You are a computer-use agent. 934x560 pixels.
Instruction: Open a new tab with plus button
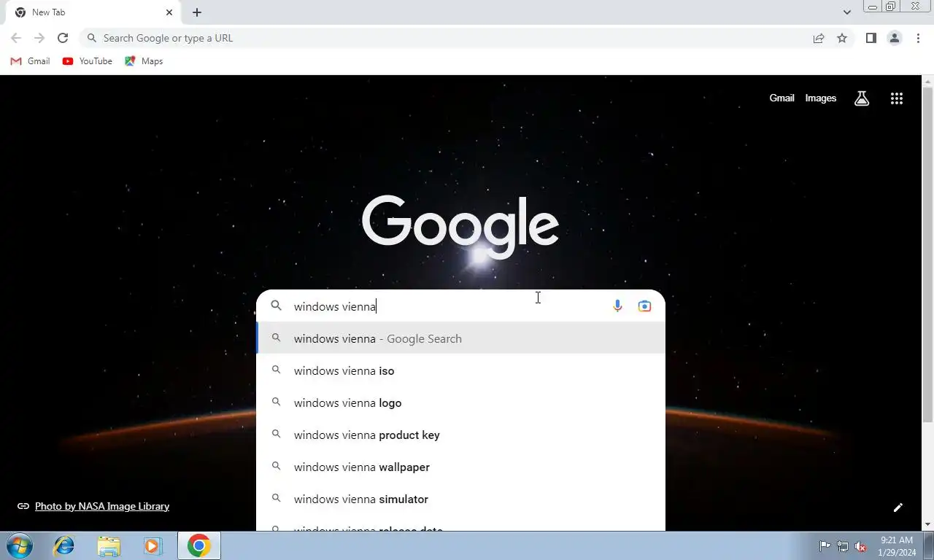(x=197, y=12)
